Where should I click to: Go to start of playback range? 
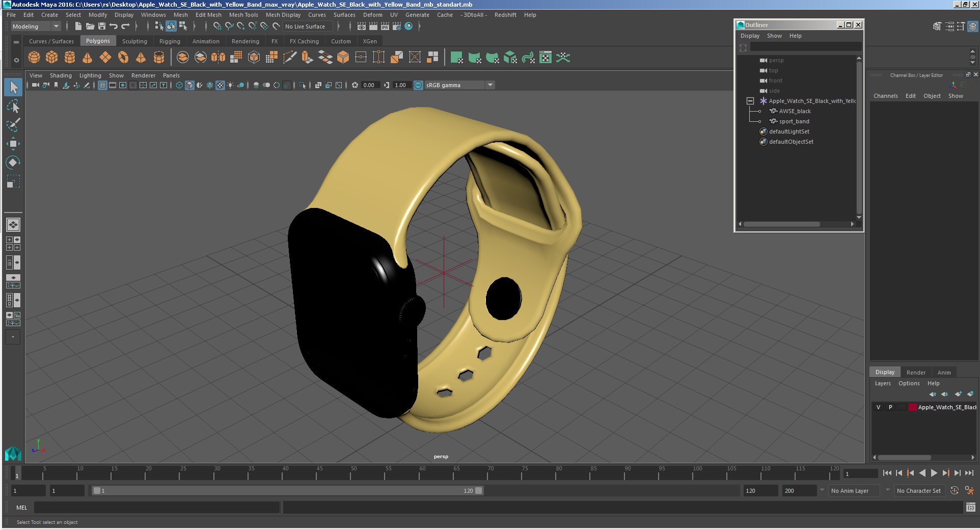point(887,473)
